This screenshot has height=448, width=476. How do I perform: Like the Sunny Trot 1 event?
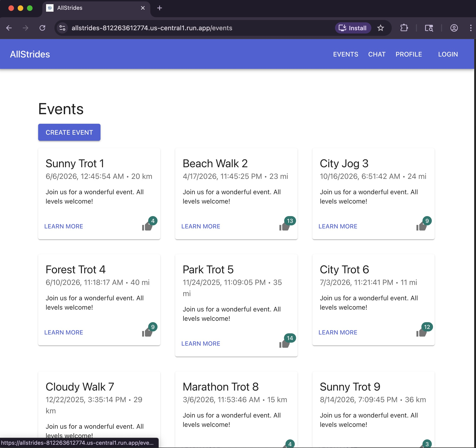(147, 226)
